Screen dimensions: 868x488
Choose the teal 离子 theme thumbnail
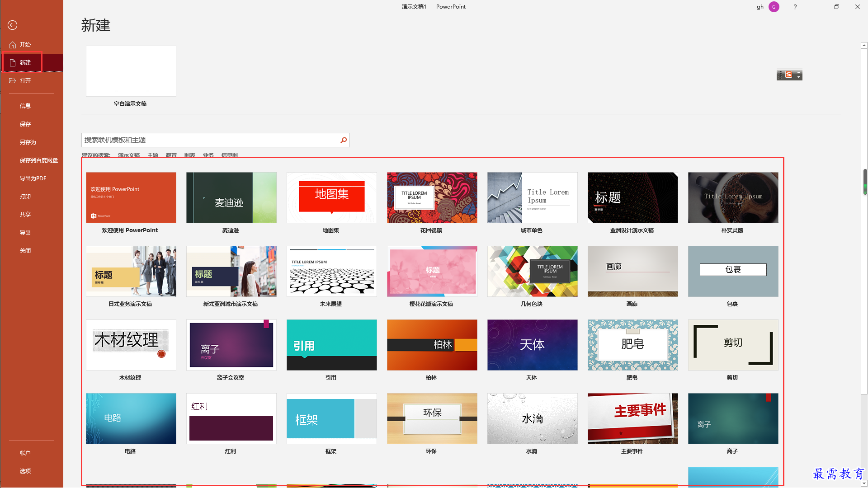[x=733, y=418]
